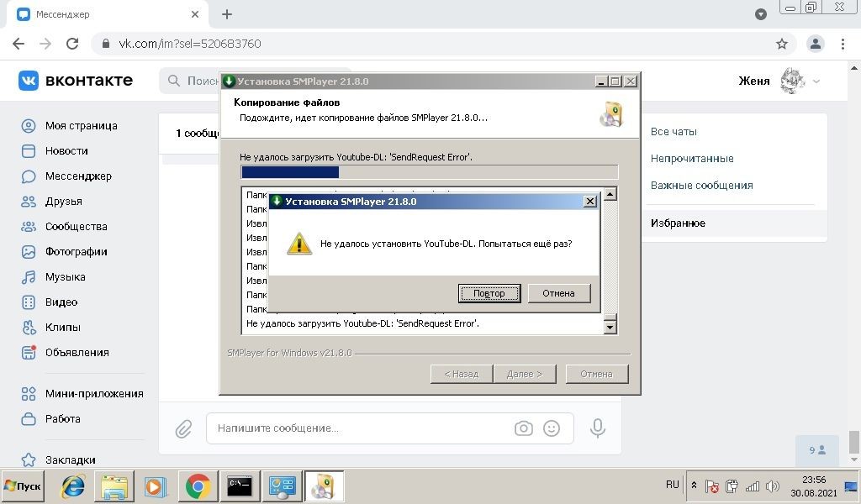
Task: Click the Женя profile avatar
Action: 792,81
